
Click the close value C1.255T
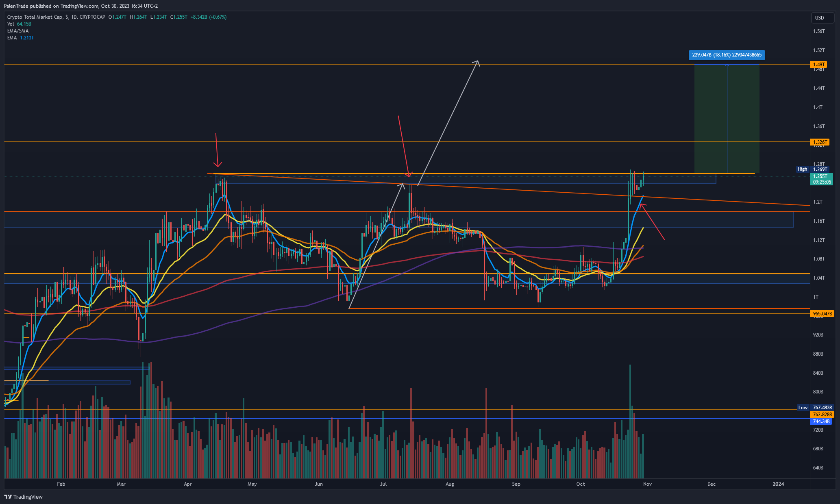pyautogui.click(x=179, y=17)
